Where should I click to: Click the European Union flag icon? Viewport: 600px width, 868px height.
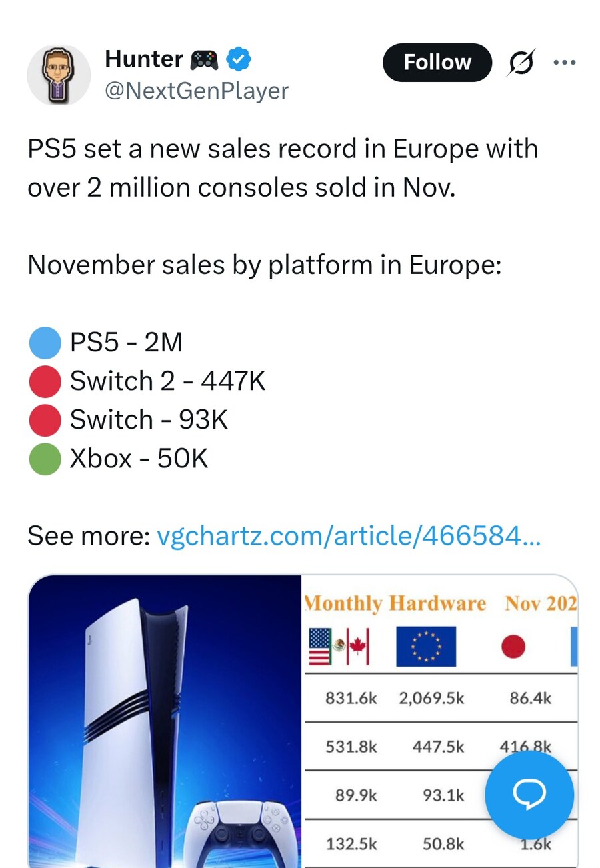pos(426,646)
